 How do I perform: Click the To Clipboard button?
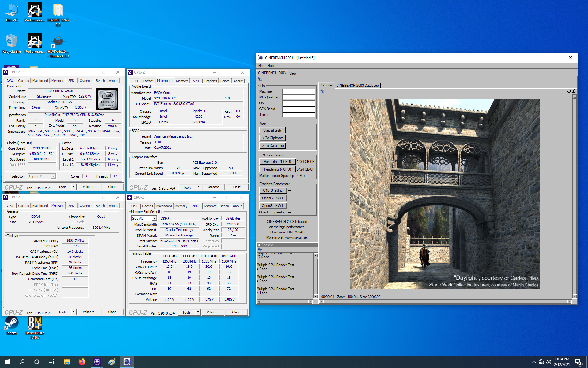[x=272, y=138]
